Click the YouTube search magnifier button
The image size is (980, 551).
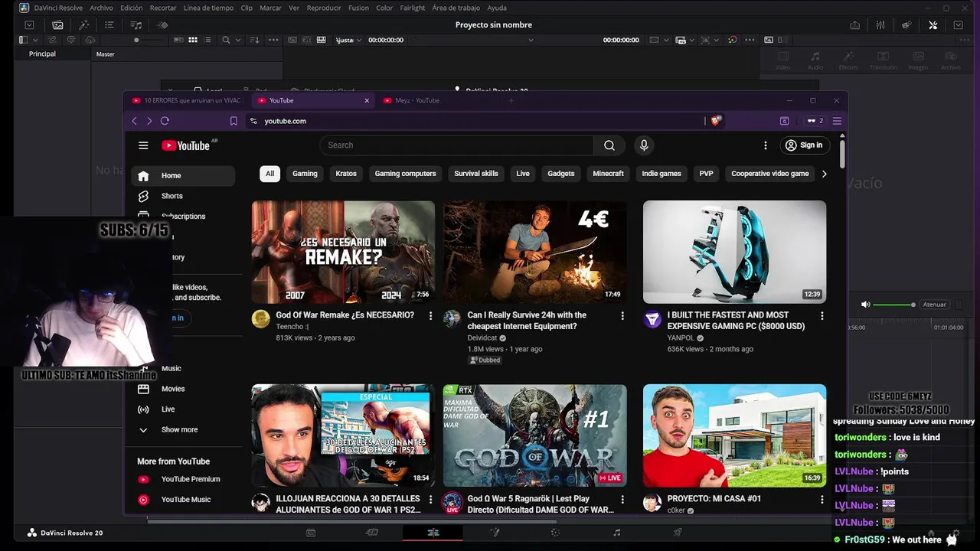pyautogui.click(x=609, y=145)
